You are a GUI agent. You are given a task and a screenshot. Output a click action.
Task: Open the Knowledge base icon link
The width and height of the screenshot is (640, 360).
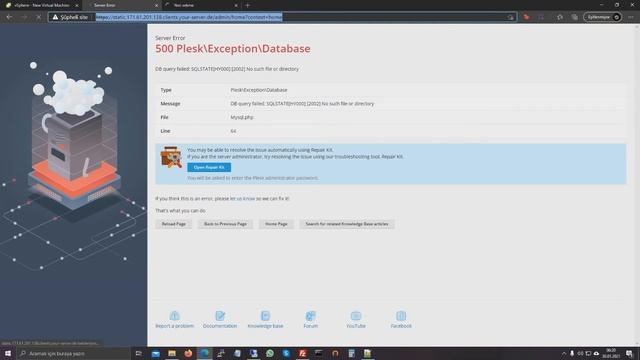point(265,316)
